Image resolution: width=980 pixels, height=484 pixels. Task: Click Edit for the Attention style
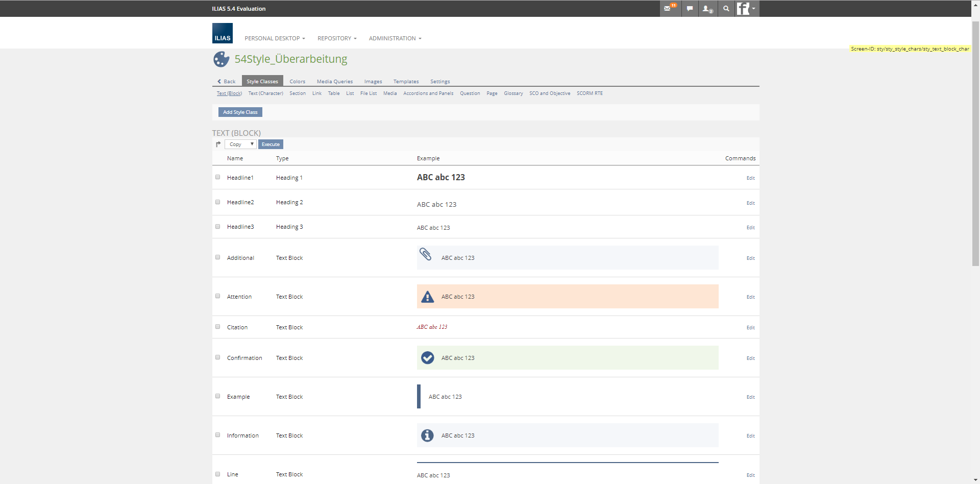(750, 297)
